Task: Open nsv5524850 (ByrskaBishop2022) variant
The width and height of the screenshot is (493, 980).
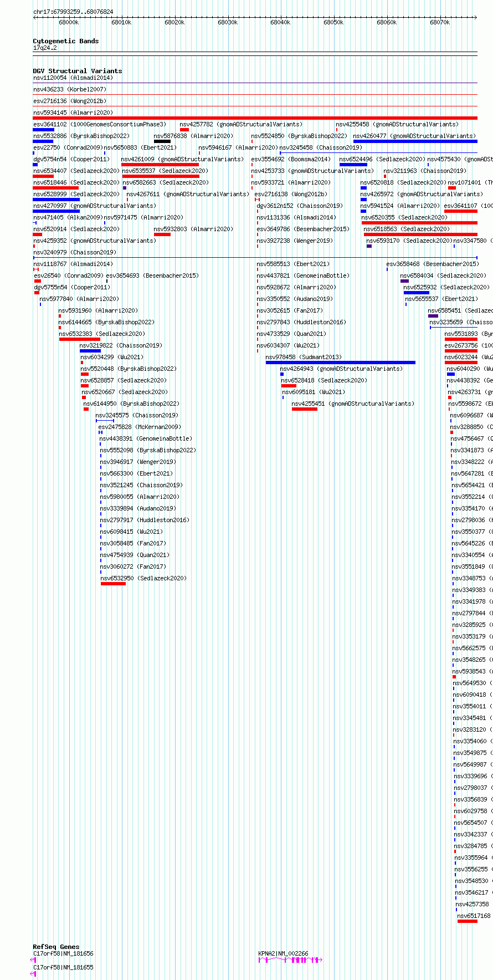Action: point(299,136)
